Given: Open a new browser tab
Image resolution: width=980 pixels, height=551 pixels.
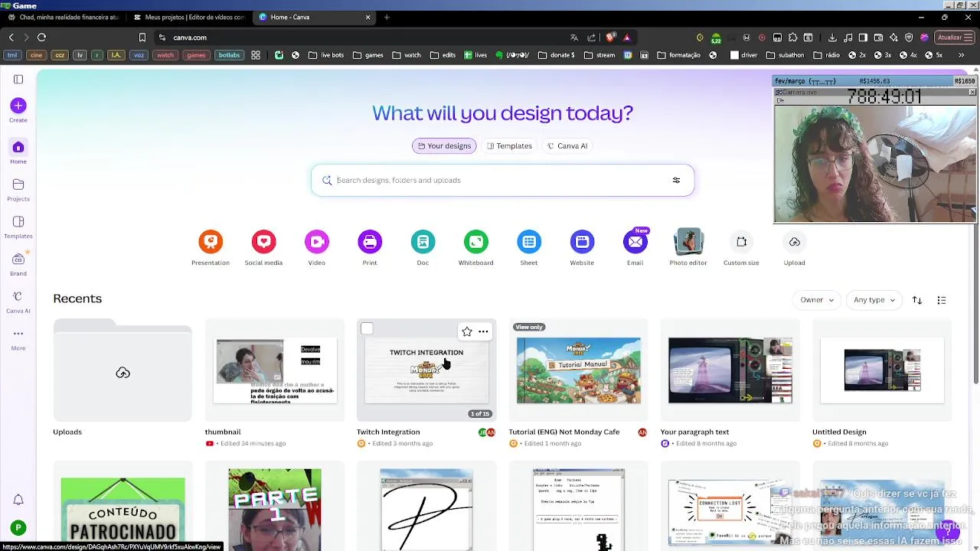Looking at the screenshot, I should (x=387, y=17).
